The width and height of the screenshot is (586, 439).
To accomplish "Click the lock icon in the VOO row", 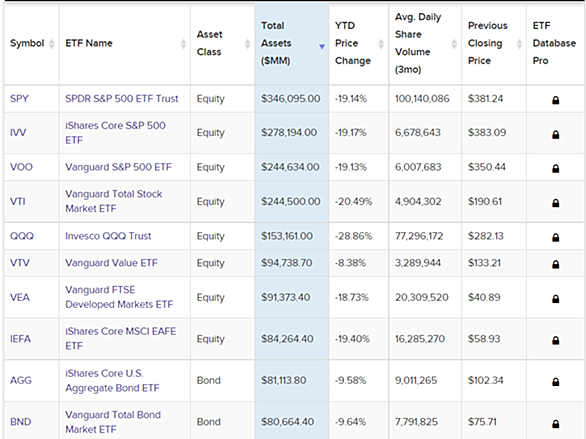I will pos(555,168).
